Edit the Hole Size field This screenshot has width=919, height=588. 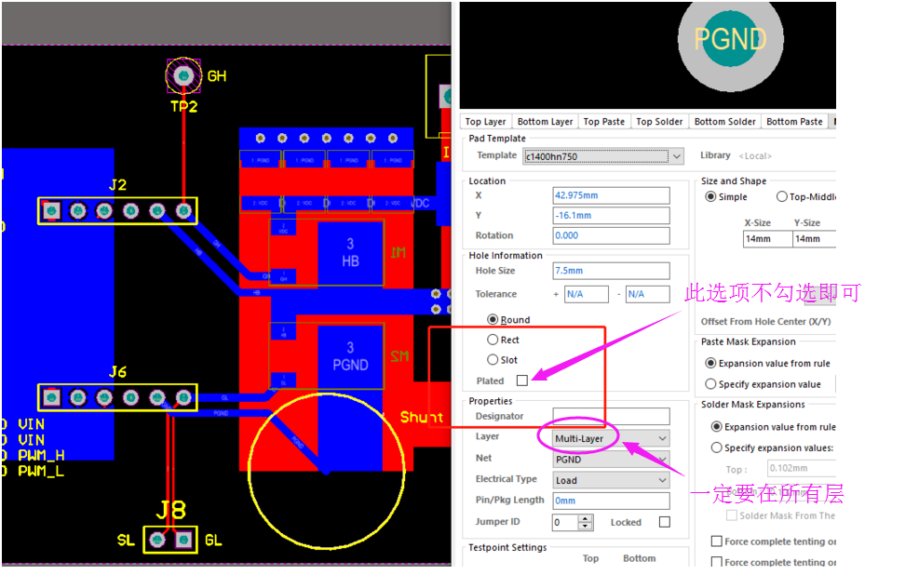611,271
